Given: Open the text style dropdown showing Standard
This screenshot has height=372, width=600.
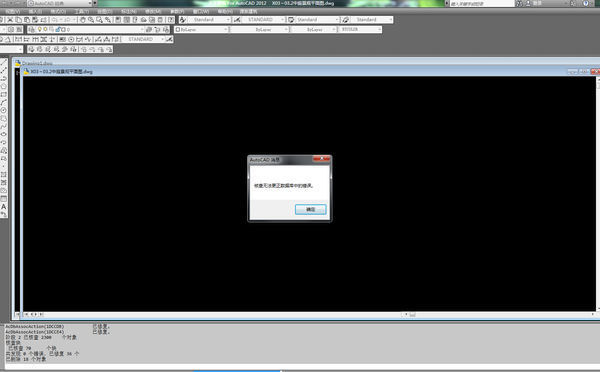Looking at the screenshot, I should pos(209,20).
